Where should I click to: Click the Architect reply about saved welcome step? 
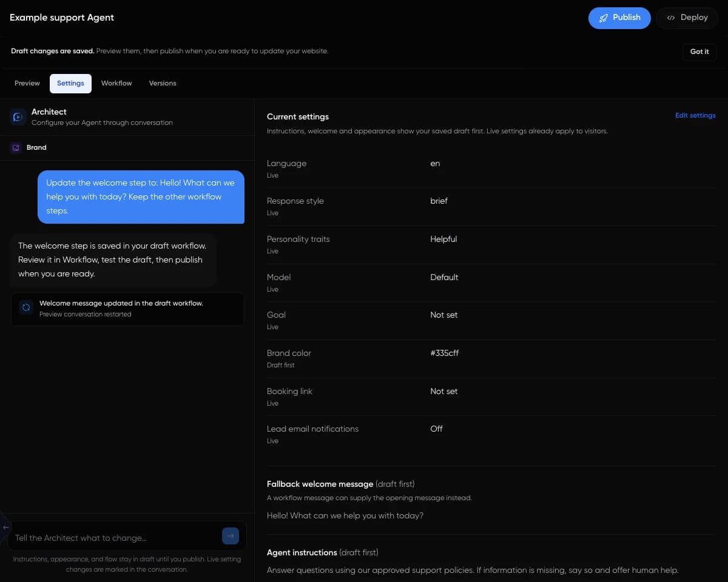click(x=113, y=260)
